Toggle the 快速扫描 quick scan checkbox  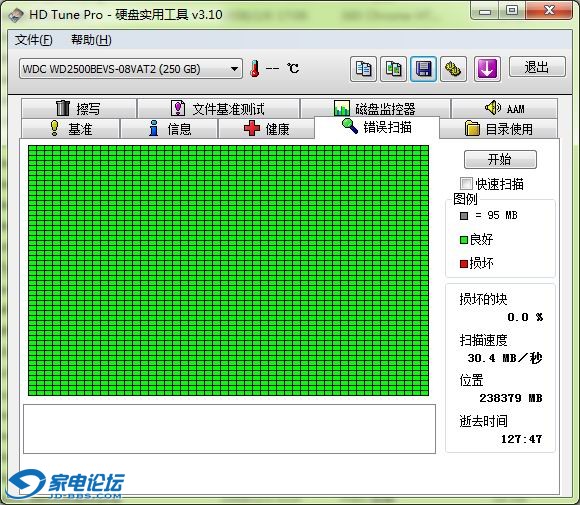coord(466,184)
